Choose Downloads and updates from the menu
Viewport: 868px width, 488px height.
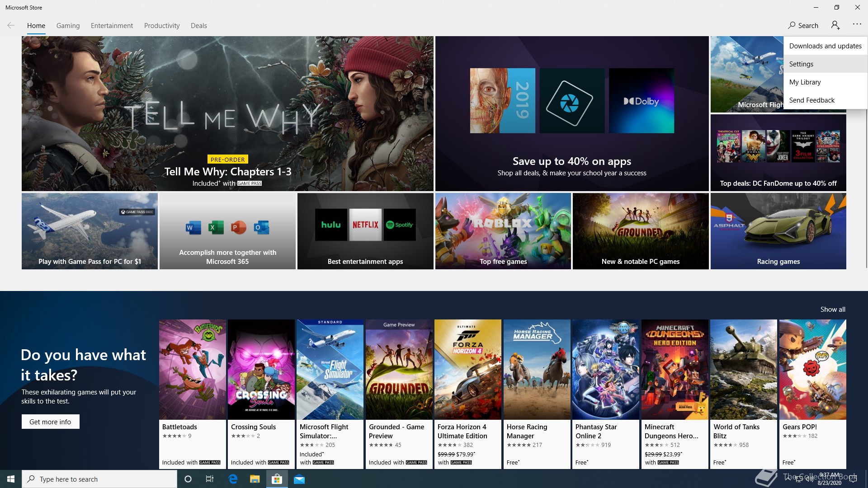(826, 46)
